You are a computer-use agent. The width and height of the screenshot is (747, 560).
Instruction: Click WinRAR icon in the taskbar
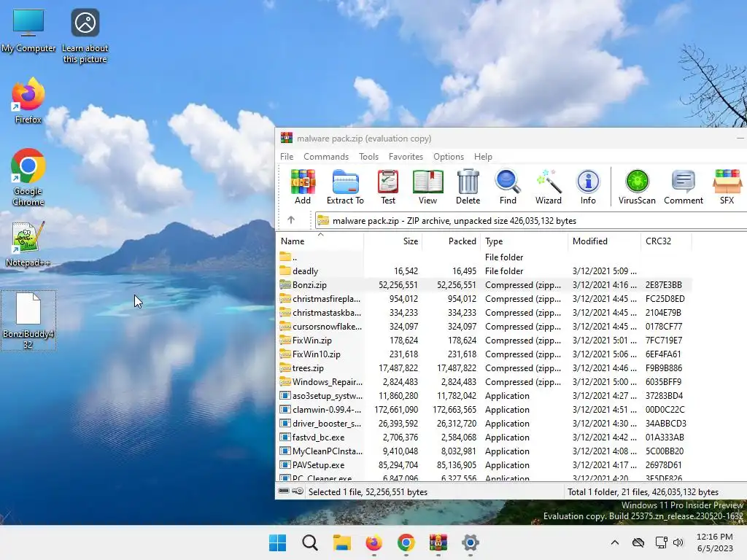click(438, 542)
